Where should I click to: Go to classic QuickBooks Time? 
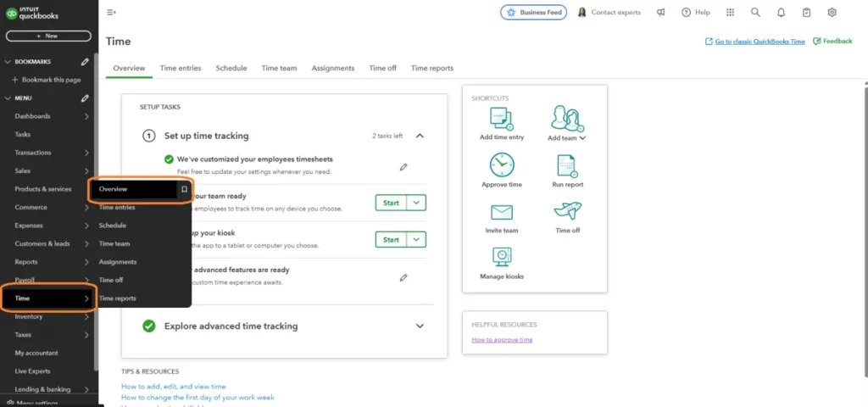tap(755, 42)
